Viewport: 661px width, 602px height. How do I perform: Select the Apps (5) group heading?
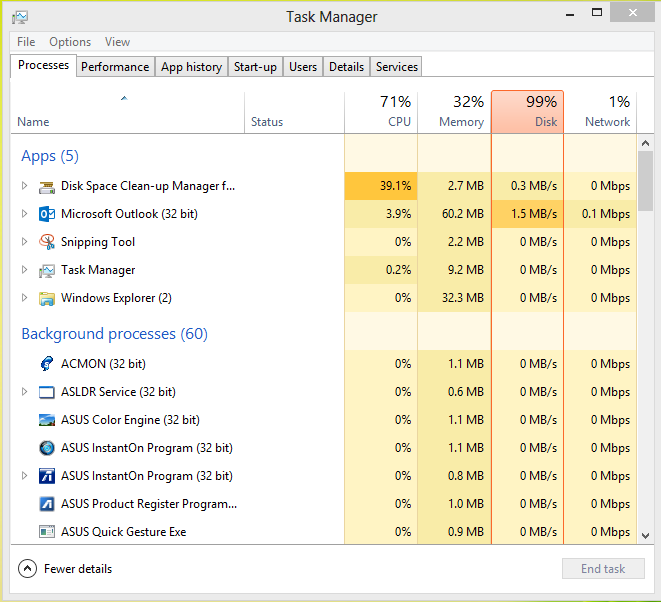(50, 156)
